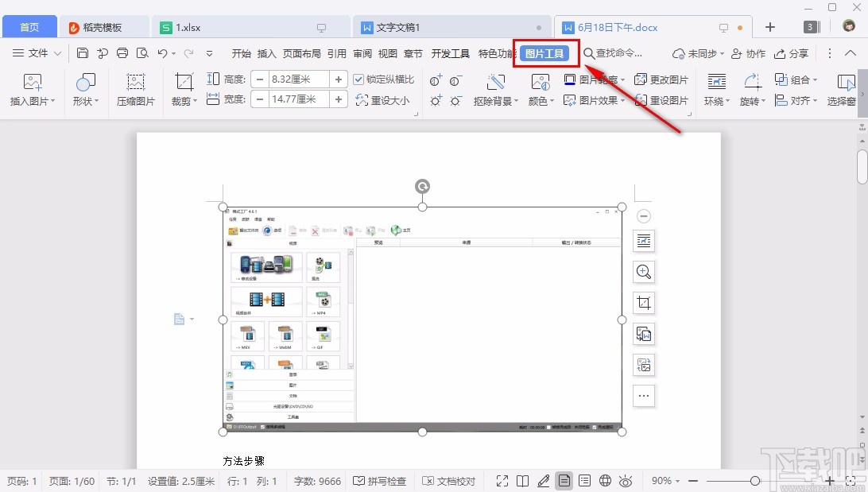Select the 裁剪 (Crop) tool
This screenshot has height=492, width=868.
coord(181,90)
